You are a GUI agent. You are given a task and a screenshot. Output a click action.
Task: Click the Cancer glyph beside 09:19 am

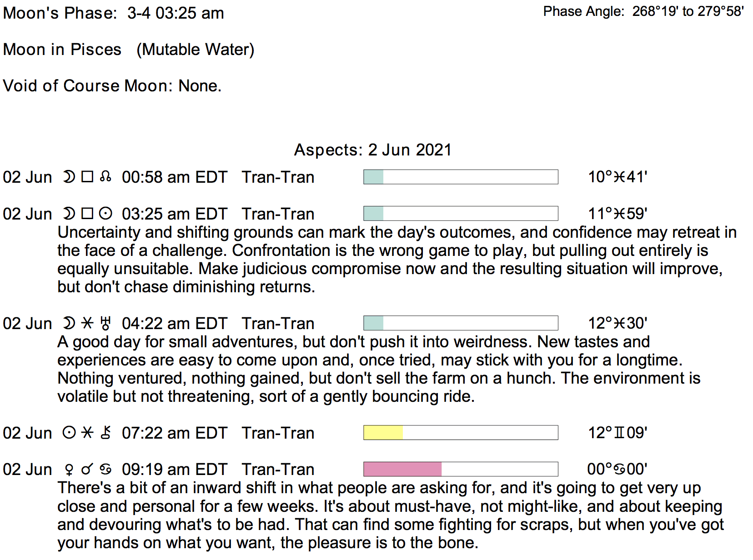[105, 470]
